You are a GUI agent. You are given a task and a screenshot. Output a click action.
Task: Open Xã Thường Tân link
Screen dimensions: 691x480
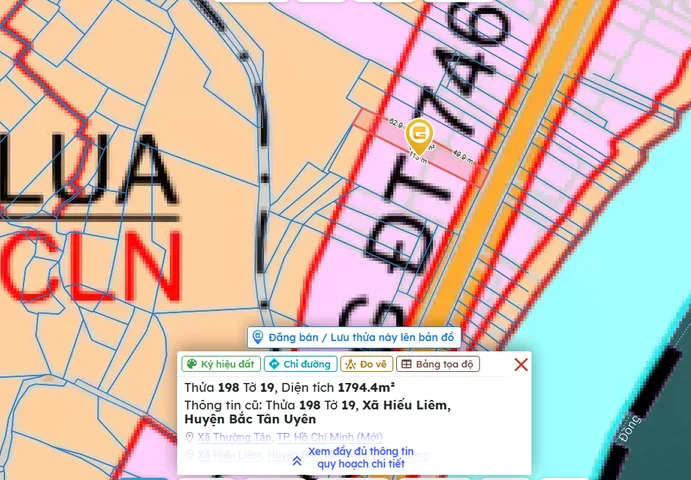[234, 437]
